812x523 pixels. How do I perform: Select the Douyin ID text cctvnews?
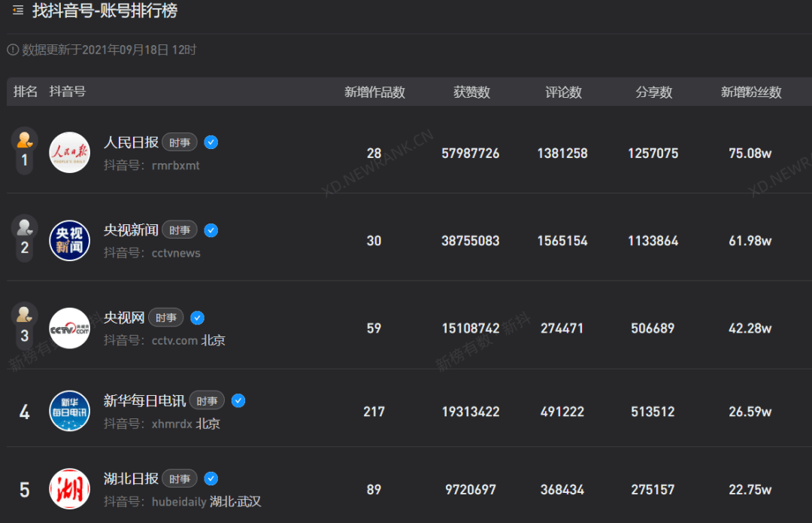point(176,253)
